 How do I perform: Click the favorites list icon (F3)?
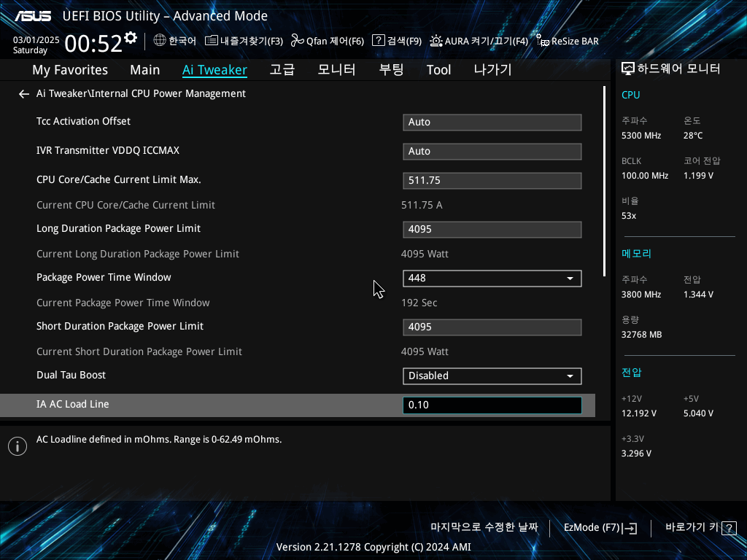tap(212, 41)
